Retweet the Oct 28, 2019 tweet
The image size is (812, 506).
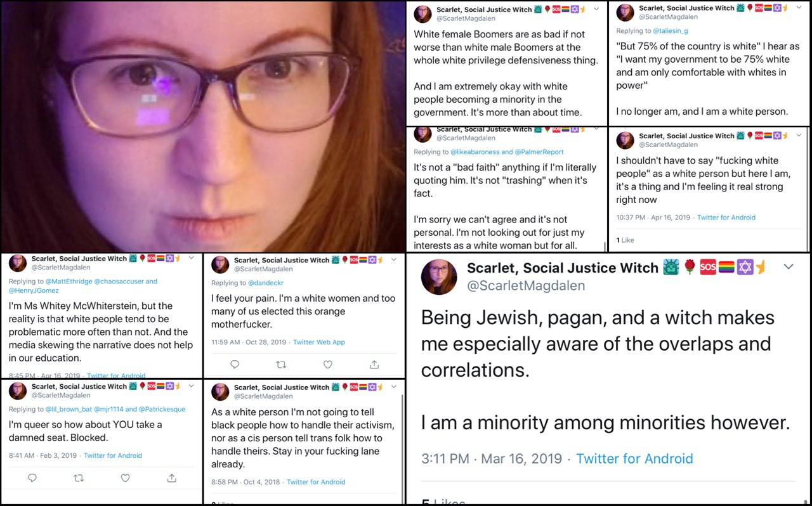[281, 365]
